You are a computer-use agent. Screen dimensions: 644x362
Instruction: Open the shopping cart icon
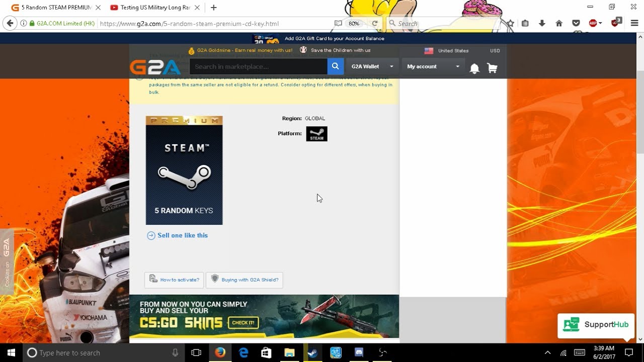pos(492,68)
